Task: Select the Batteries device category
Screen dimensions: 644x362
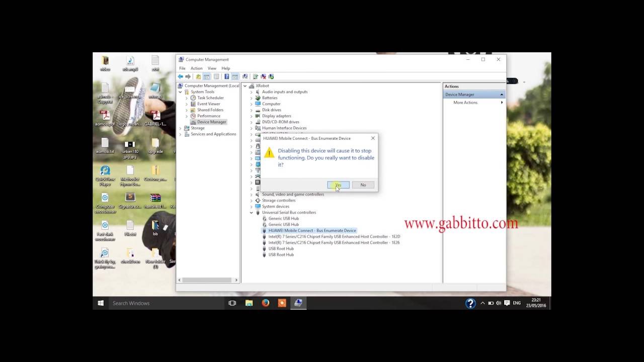Action: tap(270, 98)
